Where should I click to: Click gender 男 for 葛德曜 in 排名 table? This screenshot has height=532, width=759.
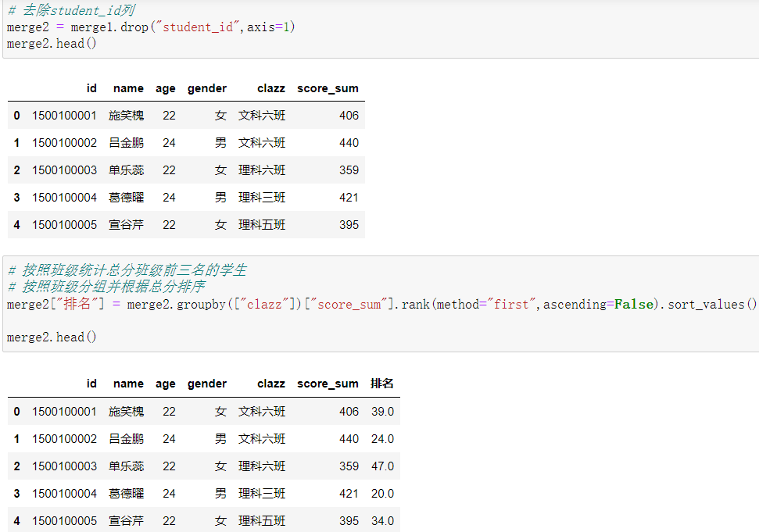click(220, 493)
